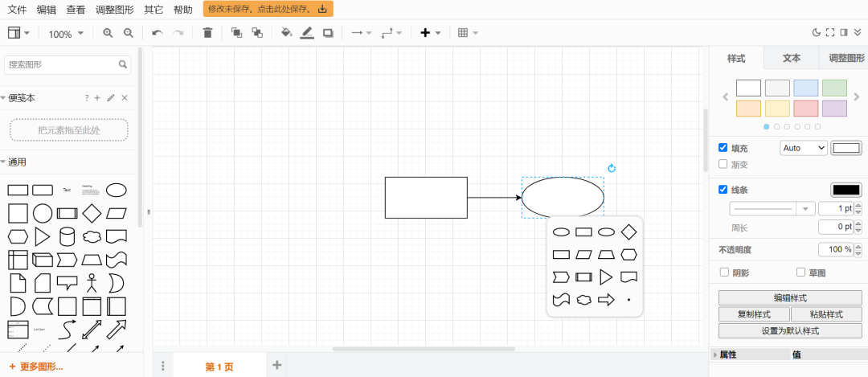Open the zoom 100% dropdown

66,34
